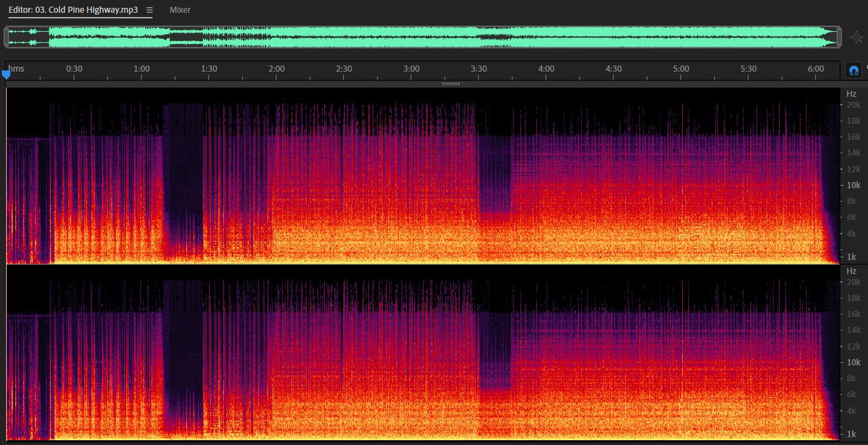The width and height of the screenshot is (868, 445).
Task: Click the Hz unit label of the lower channel scale
Action: point(851,271)
